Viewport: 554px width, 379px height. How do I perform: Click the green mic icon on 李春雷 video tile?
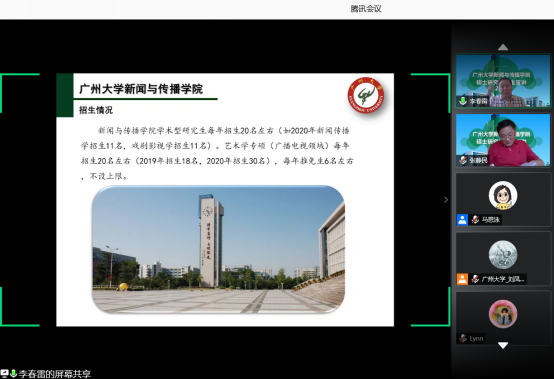(463, 101)
